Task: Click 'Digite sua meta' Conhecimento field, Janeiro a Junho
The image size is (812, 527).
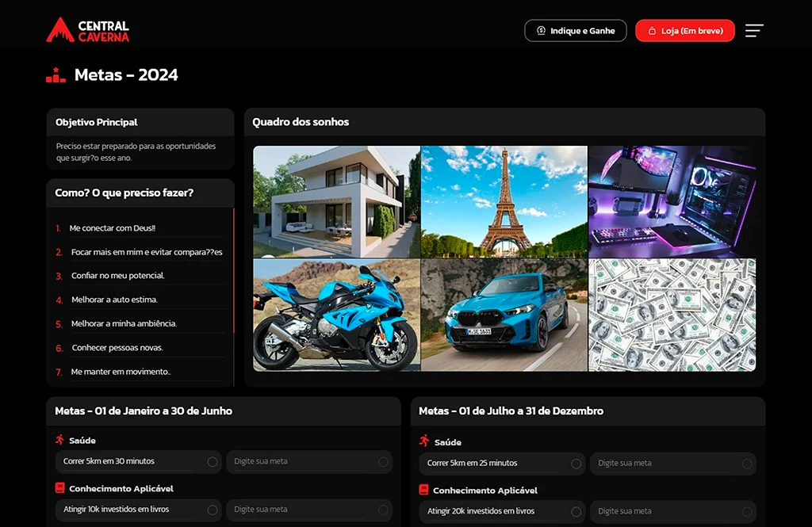Action: (309, 510)
